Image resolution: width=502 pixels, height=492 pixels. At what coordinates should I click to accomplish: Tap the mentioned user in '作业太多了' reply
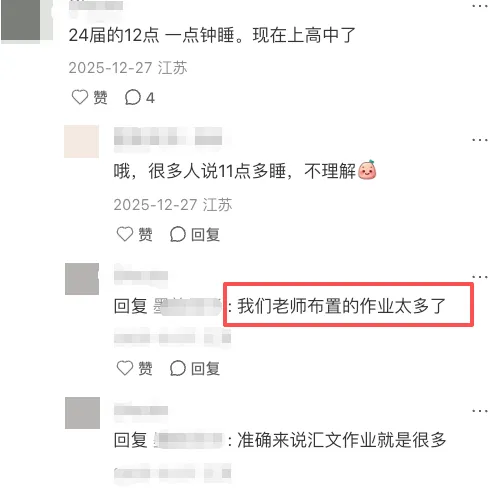pos(188,306)
